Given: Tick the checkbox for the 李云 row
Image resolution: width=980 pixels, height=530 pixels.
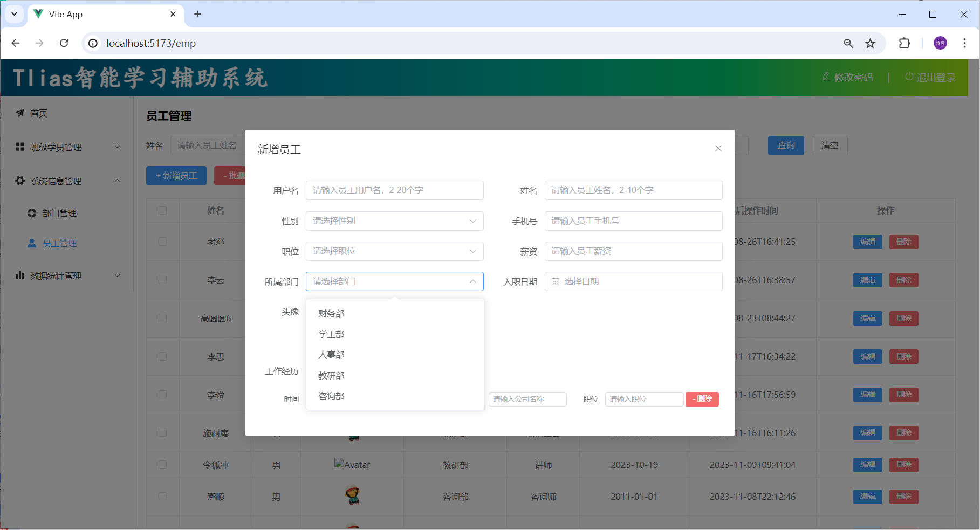Looking at the screenshot, I should pyautogui.click(x=162, y=280).
